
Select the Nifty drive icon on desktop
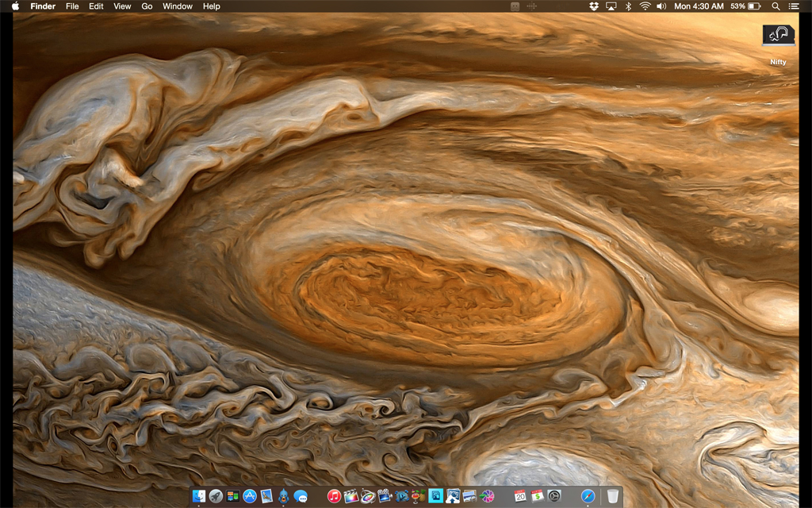point(778,35)
